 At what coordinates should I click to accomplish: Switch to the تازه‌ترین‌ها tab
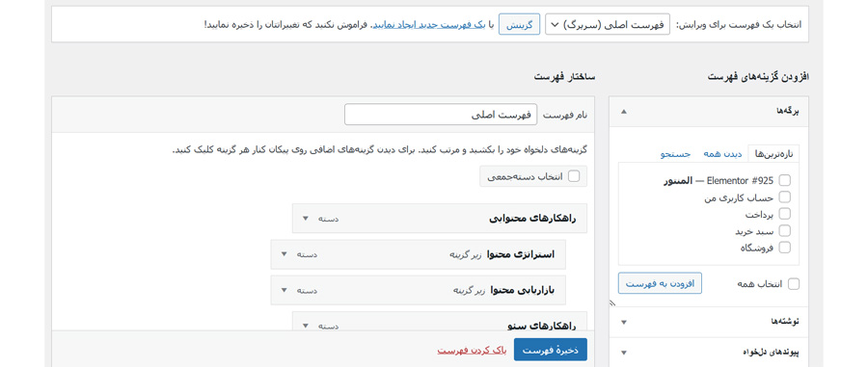tap(773, 154)
